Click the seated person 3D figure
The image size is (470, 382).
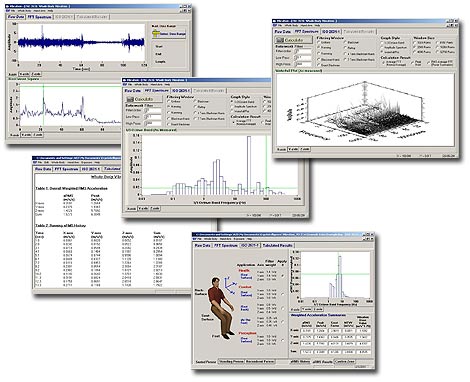click(221, 308)
